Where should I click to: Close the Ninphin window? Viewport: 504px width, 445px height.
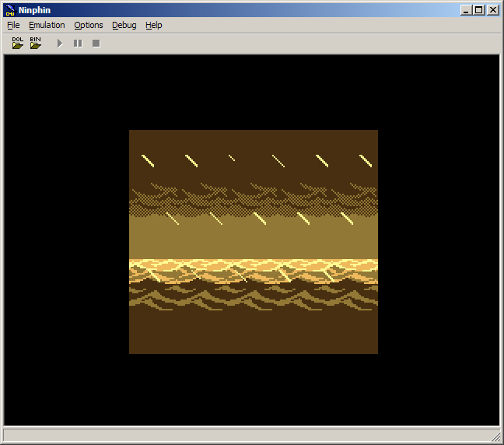(x=493, y=10)
